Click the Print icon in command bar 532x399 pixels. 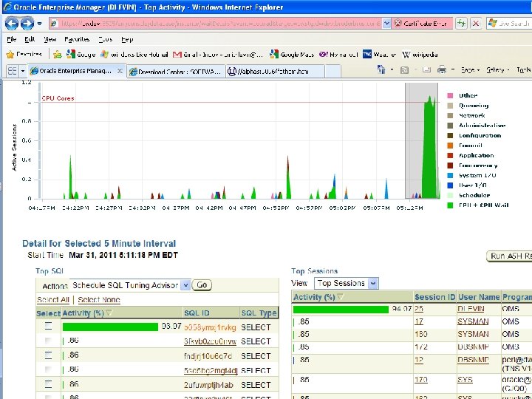pyautogui.click(x=442, y=70)
